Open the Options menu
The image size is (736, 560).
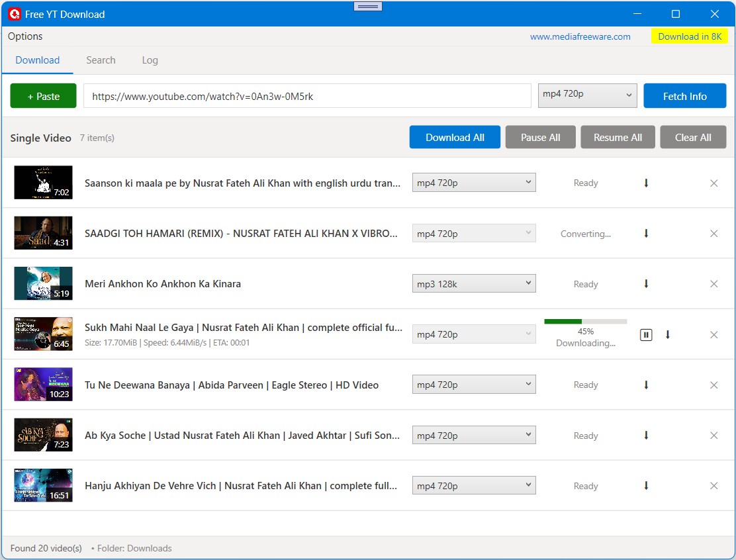tap(24, 36)
